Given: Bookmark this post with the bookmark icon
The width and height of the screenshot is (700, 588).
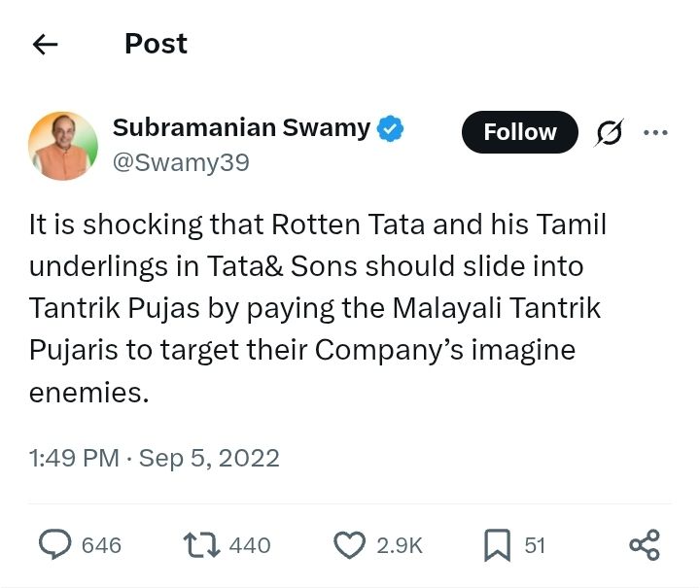Looking at the screenshot, I should [x=497, y=545].
